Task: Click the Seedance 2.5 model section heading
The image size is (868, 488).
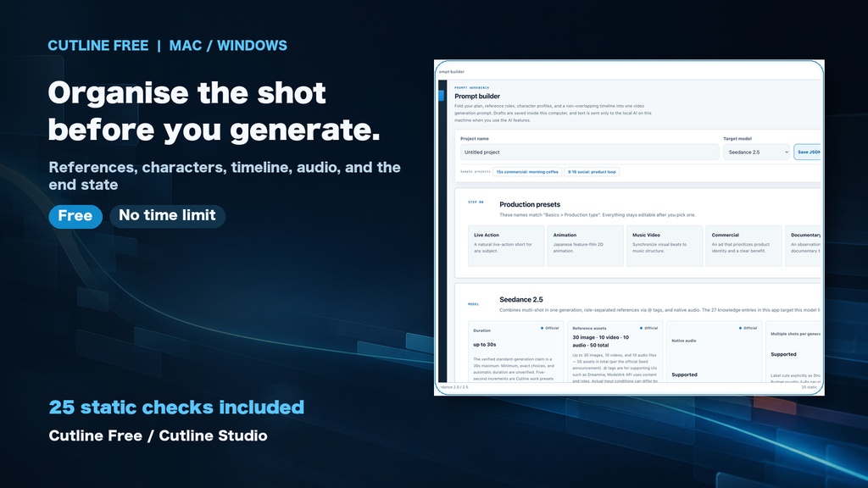Action: click(521, 300)
